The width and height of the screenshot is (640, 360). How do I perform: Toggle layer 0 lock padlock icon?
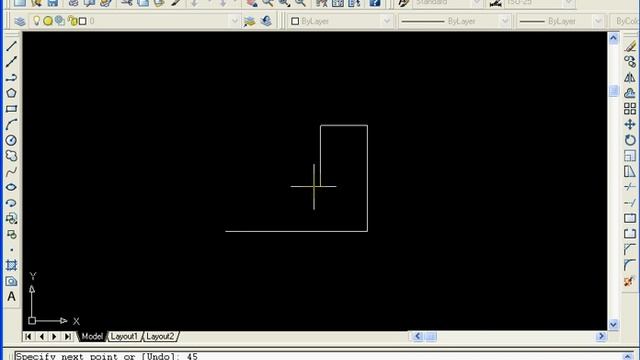(73, 21)
